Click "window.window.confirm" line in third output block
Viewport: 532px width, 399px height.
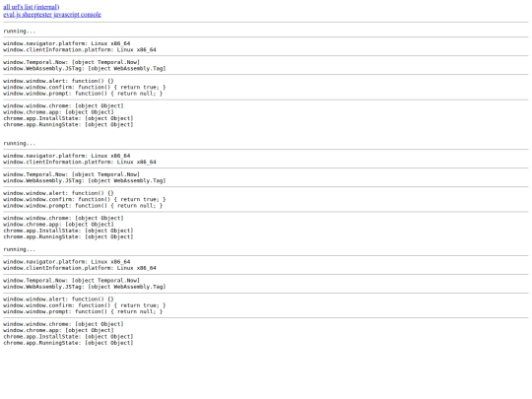click(x=85, y=305)
